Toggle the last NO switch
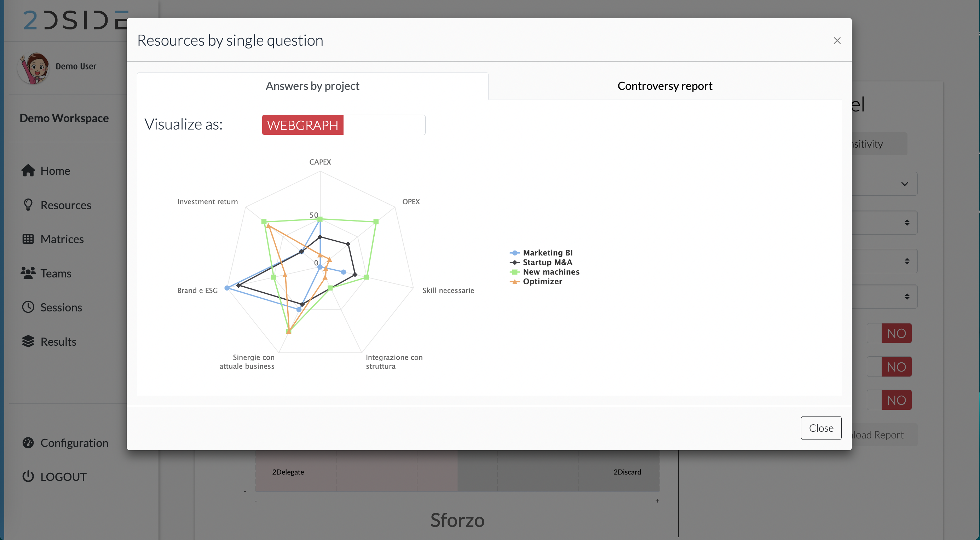This screenshot has width=980, height=540. point(889,400)
